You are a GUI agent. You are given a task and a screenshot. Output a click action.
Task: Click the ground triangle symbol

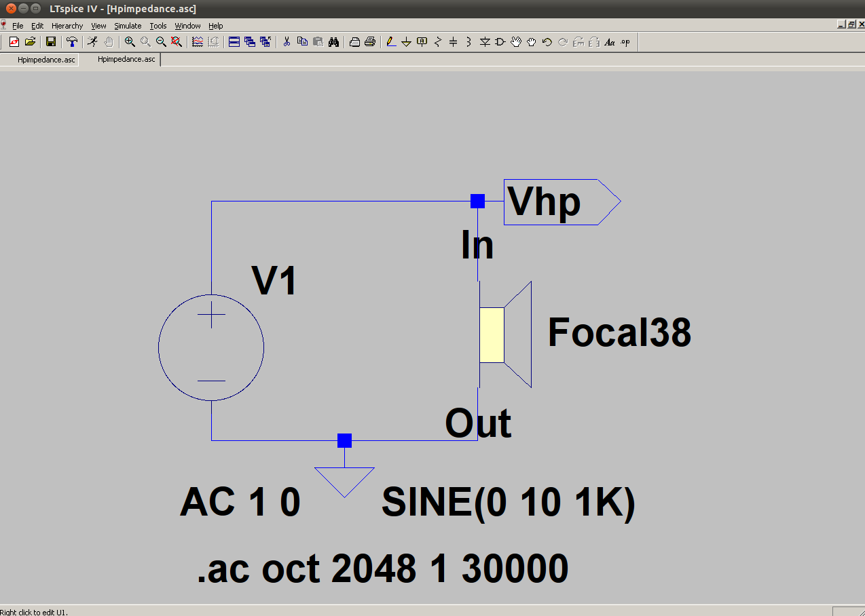[344, 482]
